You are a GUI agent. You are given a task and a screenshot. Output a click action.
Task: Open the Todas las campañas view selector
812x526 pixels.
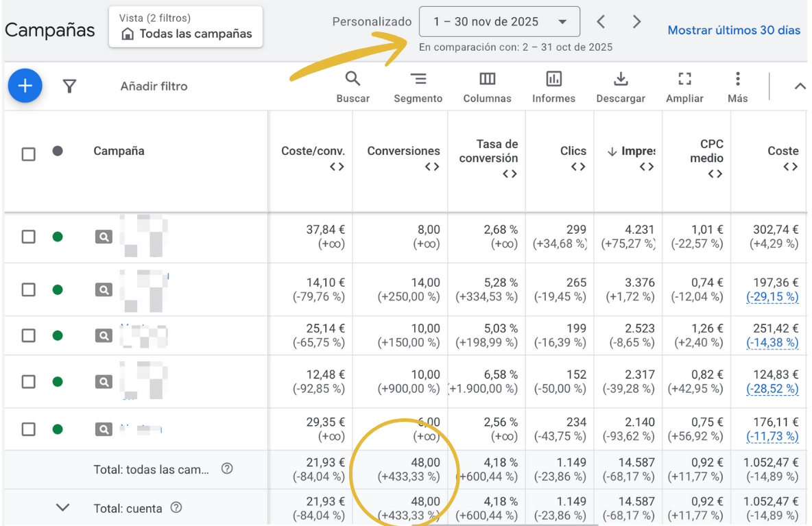point(186,27)
